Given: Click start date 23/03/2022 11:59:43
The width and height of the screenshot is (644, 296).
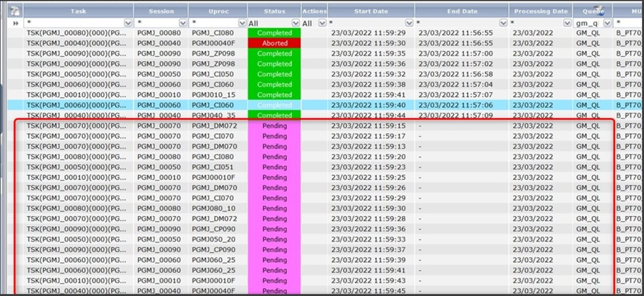Looking at the screenshot, I should coord(369,281).
